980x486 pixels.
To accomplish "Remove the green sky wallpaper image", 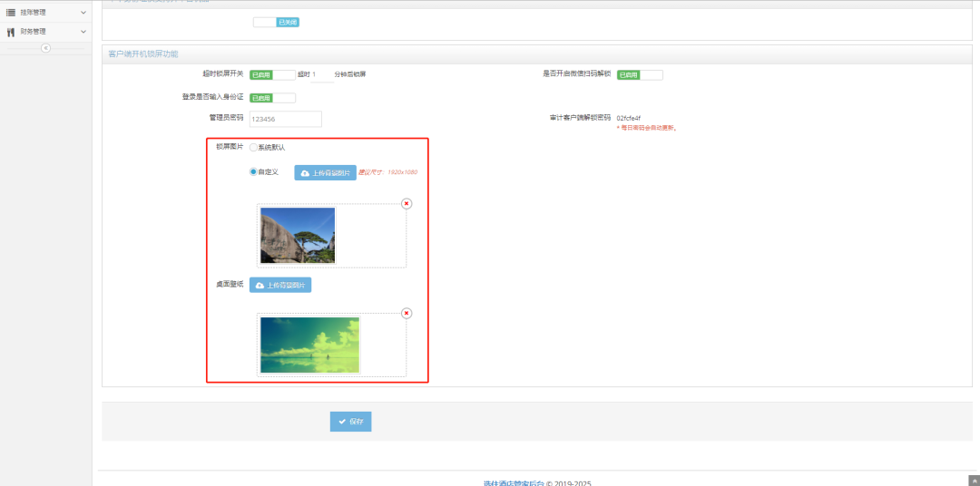I will point(407,313).
